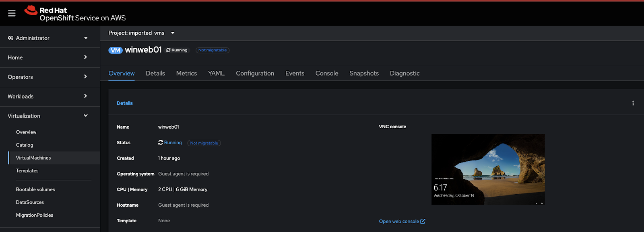Click the Not migratable label in Status row

pos(204,143)
